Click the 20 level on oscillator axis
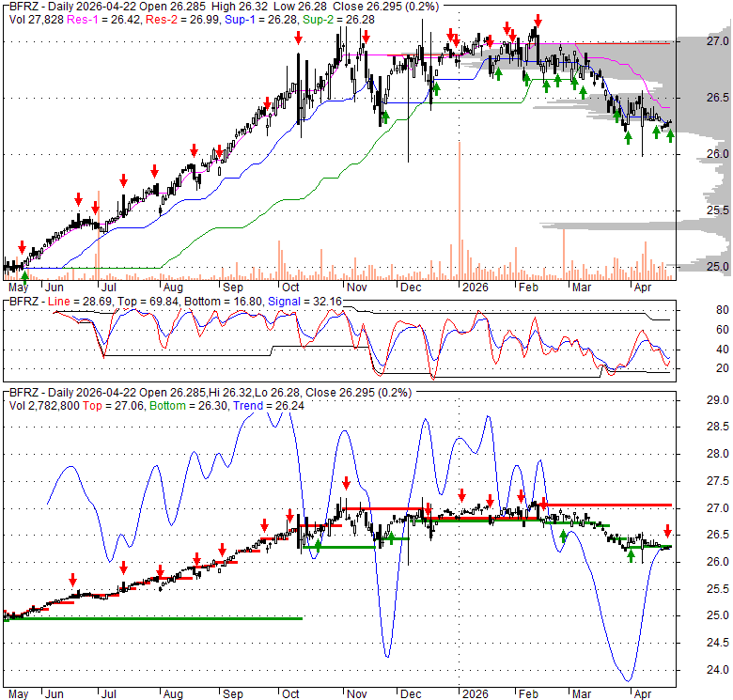This screenshot has width=733, height=700. [723, 368]
